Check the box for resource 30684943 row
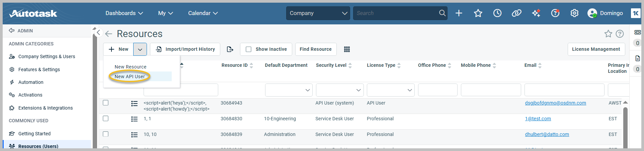 106,103
